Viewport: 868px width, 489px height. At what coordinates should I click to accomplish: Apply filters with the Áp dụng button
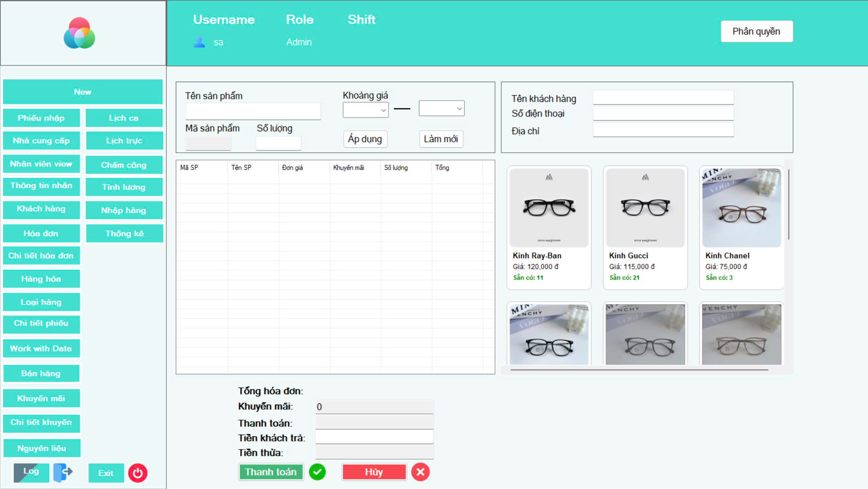(365, 139)
